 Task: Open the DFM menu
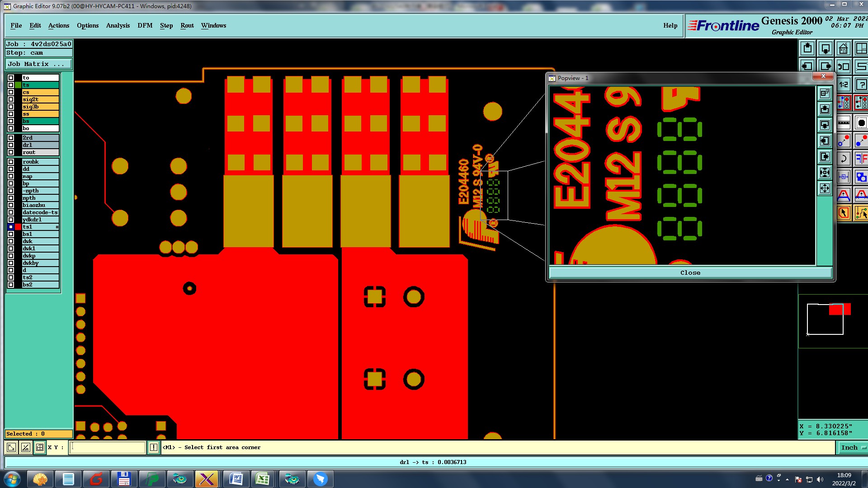145,26
